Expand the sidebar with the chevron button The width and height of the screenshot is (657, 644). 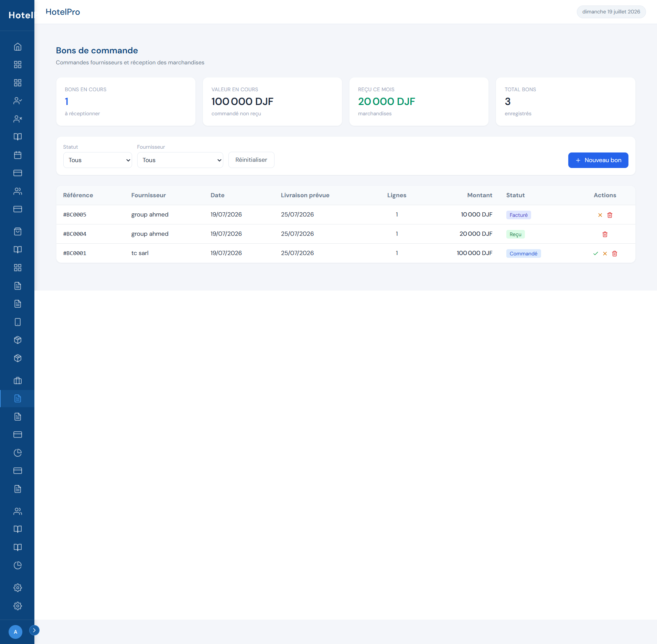(x=34, y=630)
